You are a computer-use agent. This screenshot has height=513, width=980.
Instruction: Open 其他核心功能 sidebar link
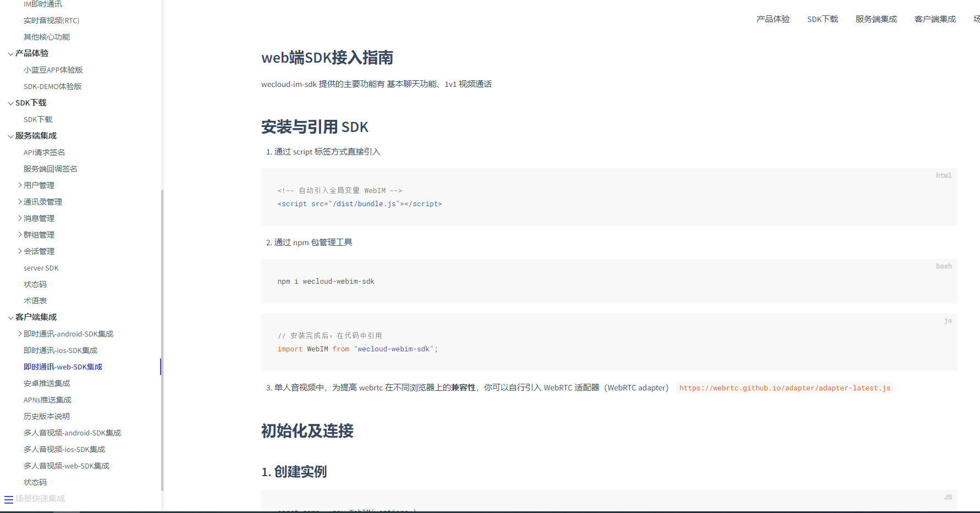pos(47,37)
